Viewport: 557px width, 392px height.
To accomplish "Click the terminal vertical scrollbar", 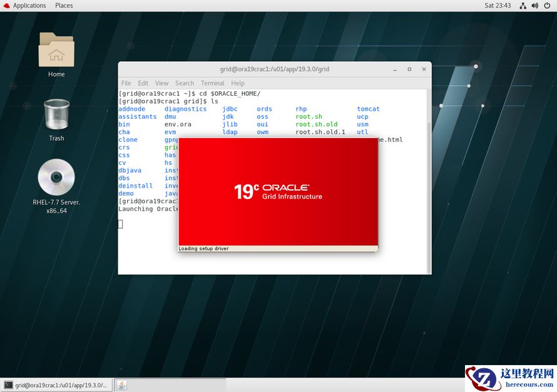I will pyautogui.click(x=429, y=188).
